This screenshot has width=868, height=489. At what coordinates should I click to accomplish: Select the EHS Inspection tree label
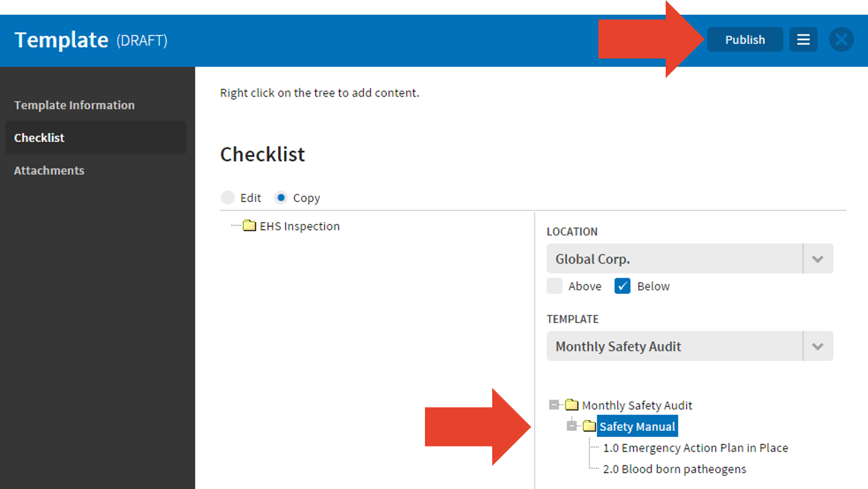point(300,226)
